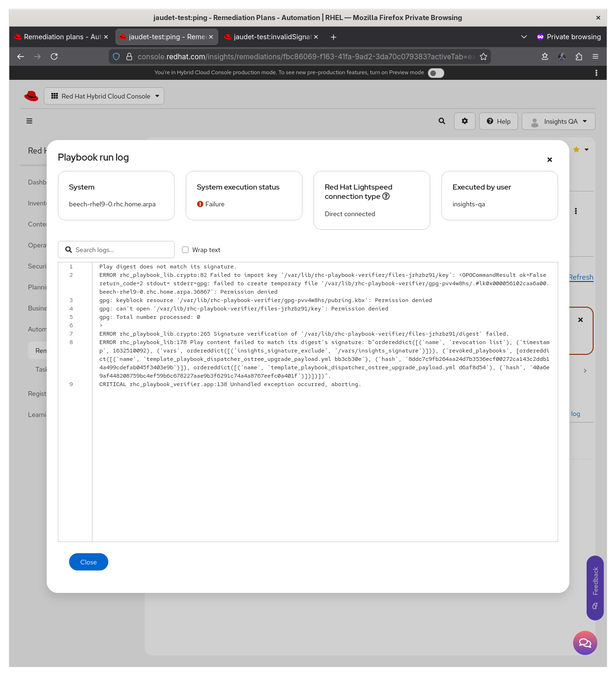Open the chat assistant bubble

(585, 643)
